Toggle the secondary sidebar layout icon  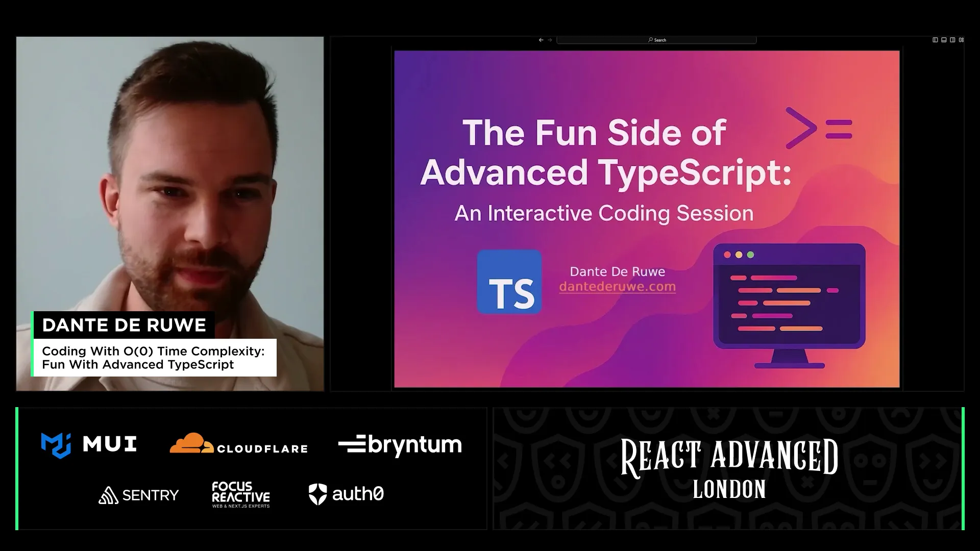952,40
